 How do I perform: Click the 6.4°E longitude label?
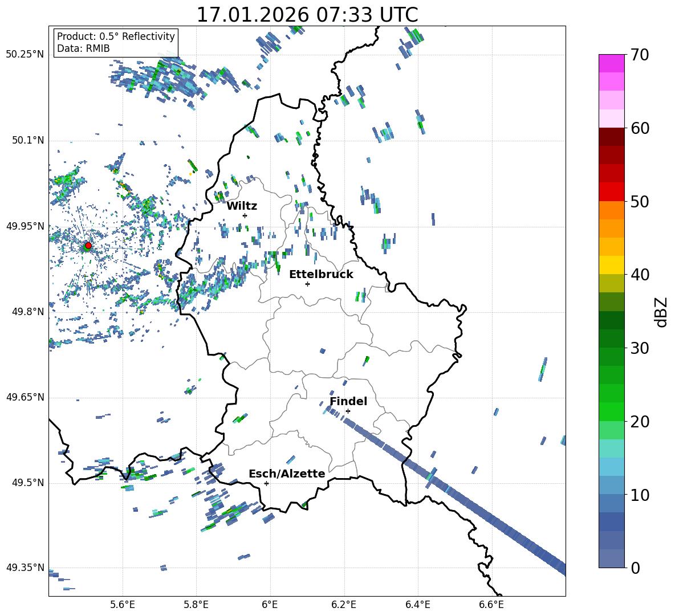[417, 605]
